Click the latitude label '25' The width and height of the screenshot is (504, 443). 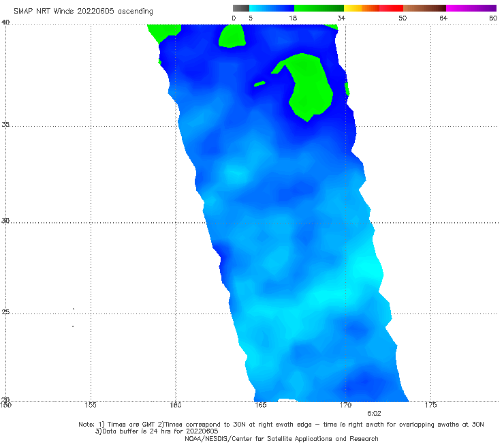[x=5, y=312]
